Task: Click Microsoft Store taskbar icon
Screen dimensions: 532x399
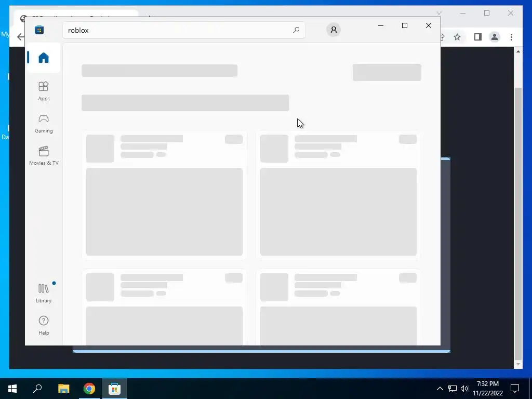Action: tap(115, 389)
